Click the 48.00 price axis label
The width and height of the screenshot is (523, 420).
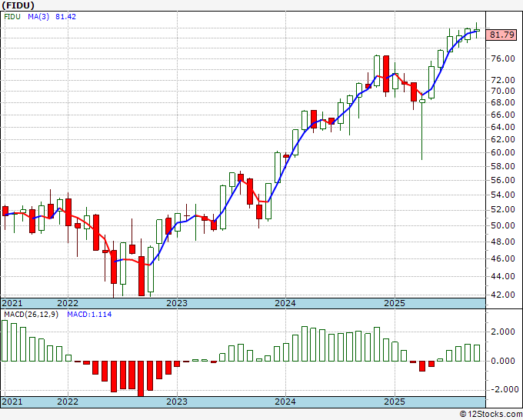pos(503,242)
